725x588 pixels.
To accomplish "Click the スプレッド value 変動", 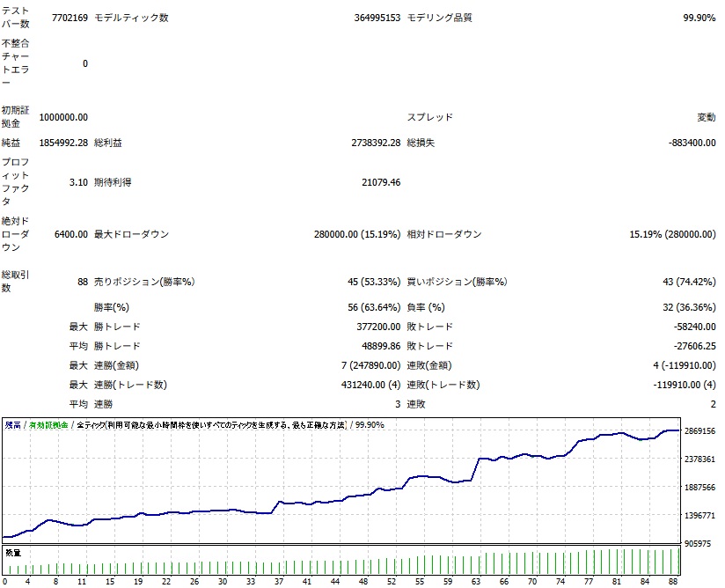I will point(706,117).
